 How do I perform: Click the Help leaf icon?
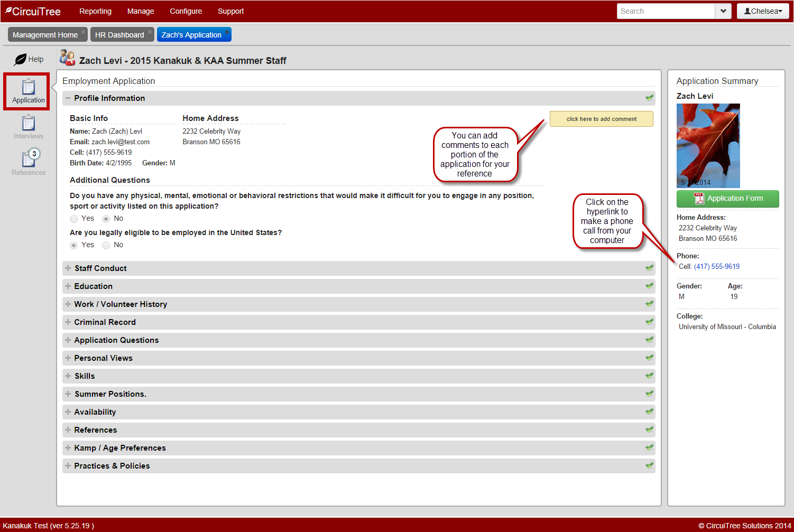click(x=21, y=59)
